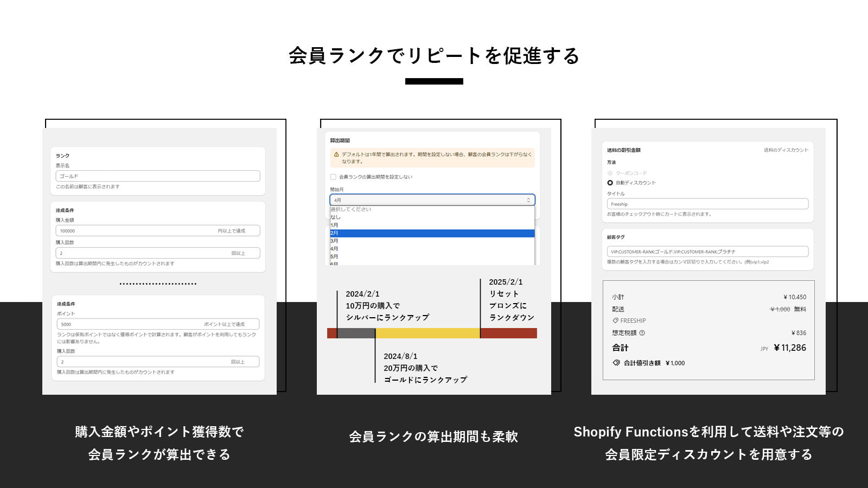The height and width of the screenshot is (488, 868).
Task: Click the warning icon in the 算出期間 notice banner
Action: [x=336, y=154]
